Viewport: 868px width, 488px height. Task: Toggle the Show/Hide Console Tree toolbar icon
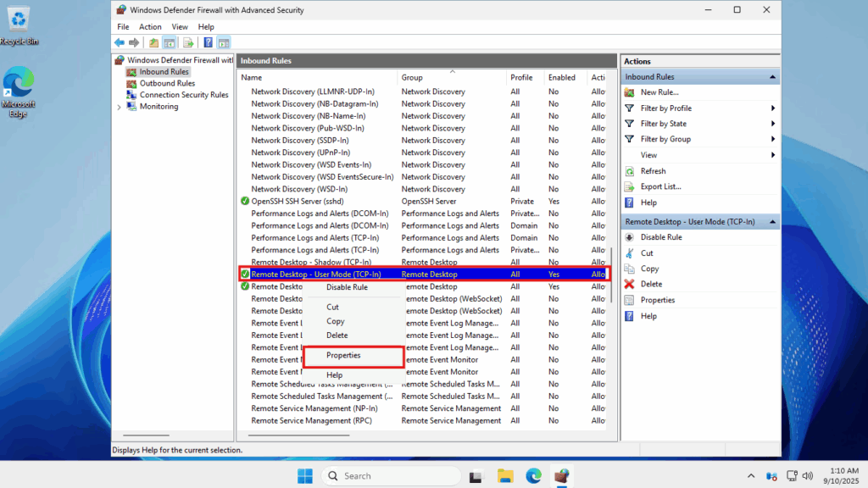170,42
